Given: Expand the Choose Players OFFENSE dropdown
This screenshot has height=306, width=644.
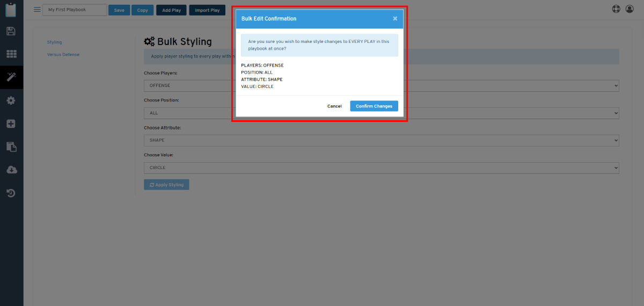Looking at the screenshot, I should [x=382, y=85].
